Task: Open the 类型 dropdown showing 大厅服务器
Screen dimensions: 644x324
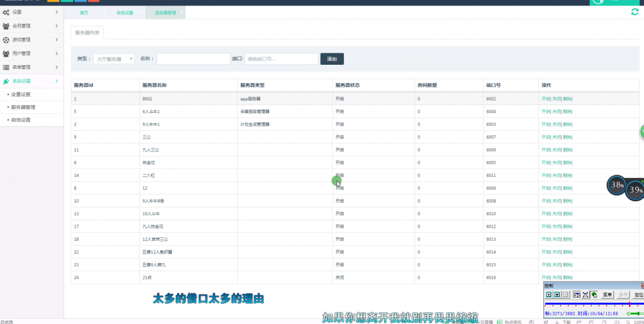Action: pos(114,59)
